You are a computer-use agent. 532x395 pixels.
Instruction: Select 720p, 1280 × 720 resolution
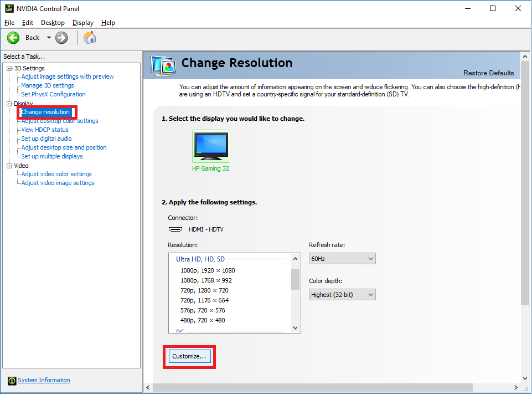pyautogui.click(x=204, y=290)
